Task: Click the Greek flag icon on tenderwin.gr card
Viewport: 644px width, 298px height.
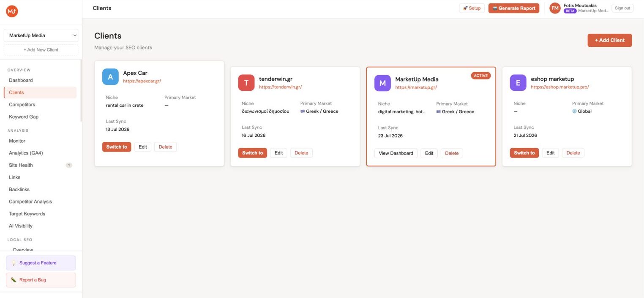Action: (303, 111)
